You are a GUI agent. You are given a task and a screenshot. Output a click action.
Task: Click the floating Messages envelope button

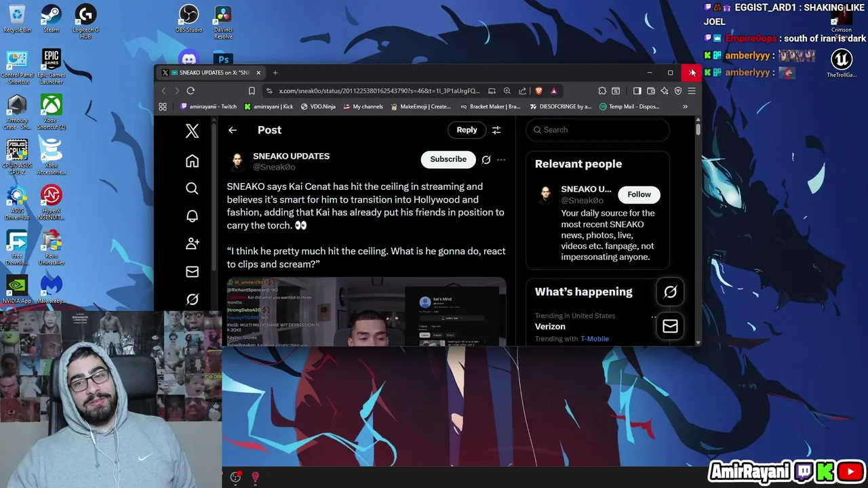[670, 326]
